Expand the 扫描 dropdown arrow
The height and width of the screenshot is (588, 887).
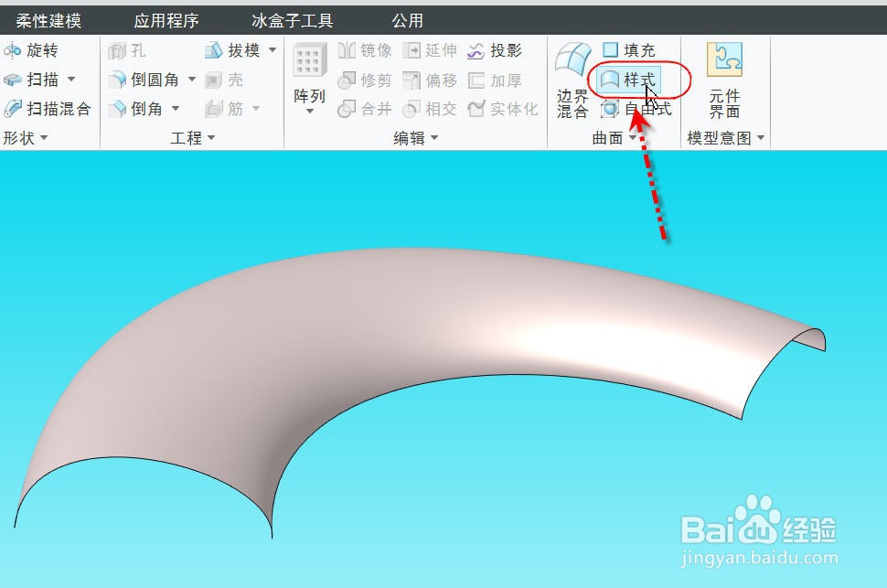tap(71, 80)
